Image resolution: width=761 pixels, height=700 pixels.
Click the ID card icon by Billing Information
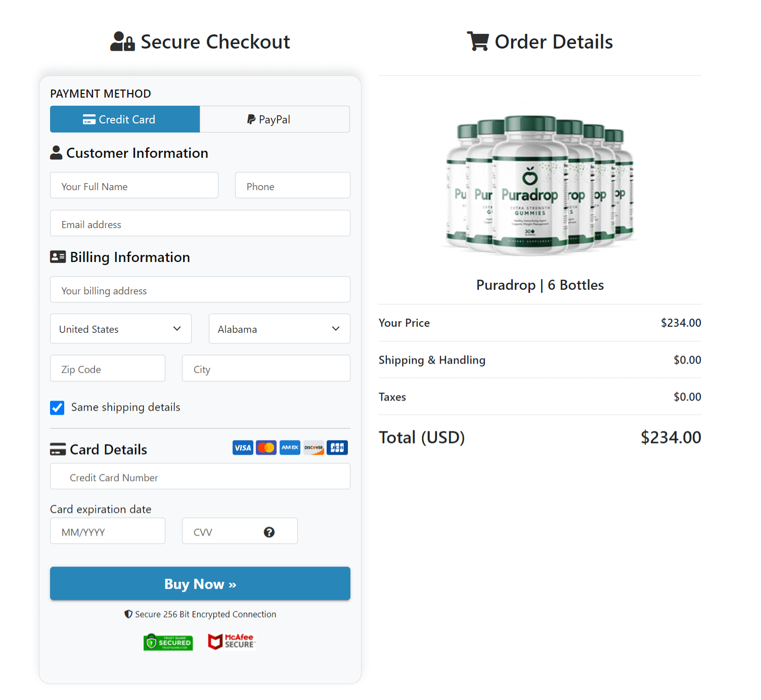pyautogui.click(x=58, y=257)
